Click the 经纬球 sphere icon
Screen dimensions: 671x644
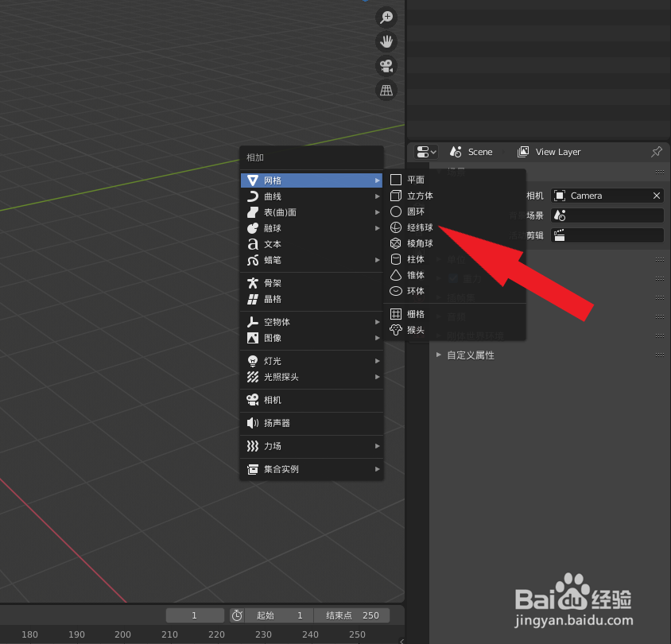point(396,227)
